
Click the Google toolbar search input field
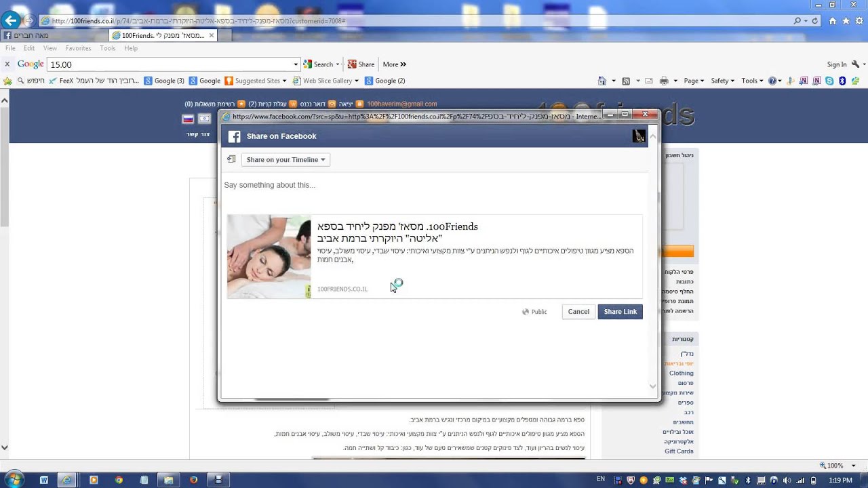pos(170,64)
